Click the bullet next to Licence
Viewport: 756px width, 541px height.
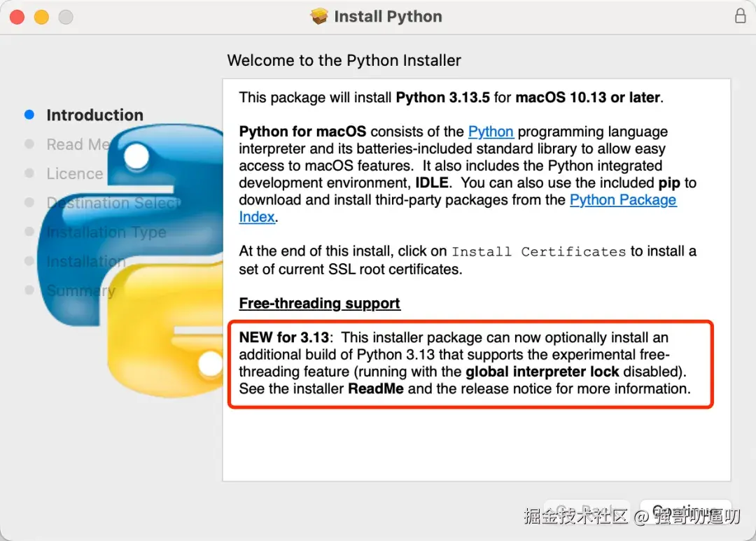tap(29, 174)
